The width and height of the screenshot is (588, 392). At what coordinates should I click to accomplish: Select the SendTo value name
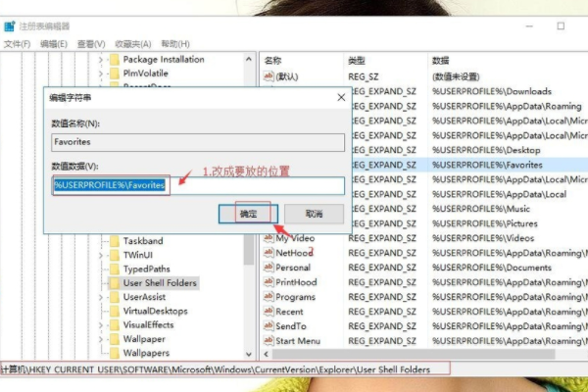coord(291,326)
